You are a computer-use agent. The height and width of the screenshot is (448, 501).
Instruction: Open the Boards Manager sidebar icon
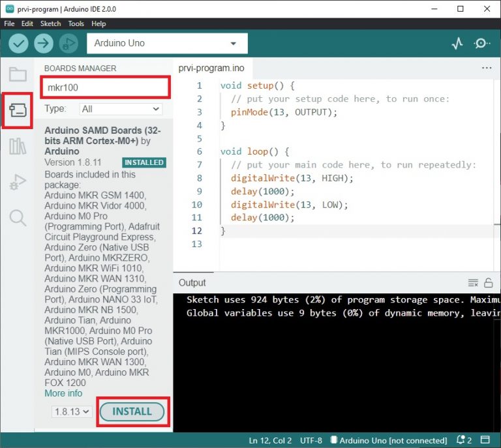pos(18,110)
